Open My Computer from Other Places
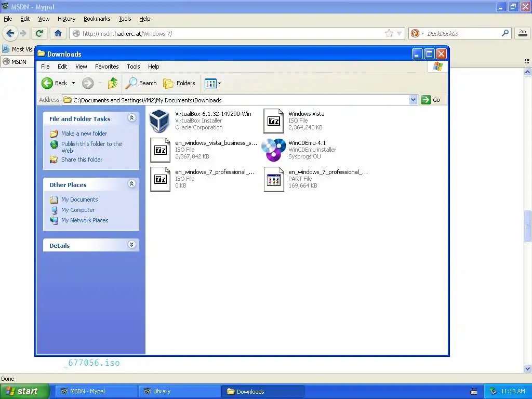Screen dimensions: 532x399 [78, 210]
